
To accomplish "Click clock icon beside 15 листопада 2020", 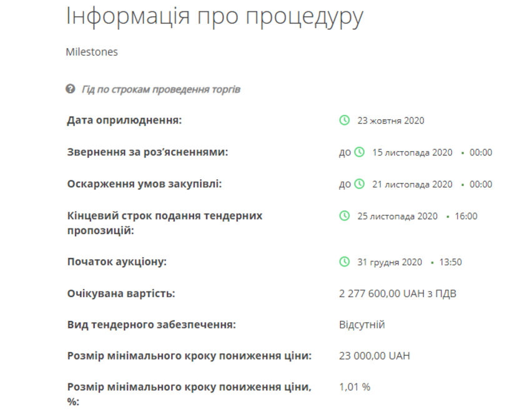I will pyautogui.click(x=359, y=152).
